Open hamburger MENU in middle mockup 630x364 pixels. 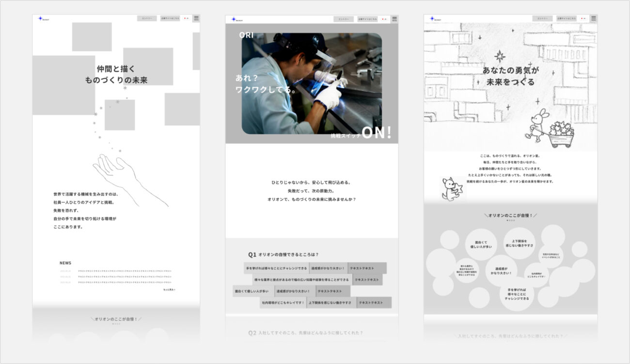point(394,19)
